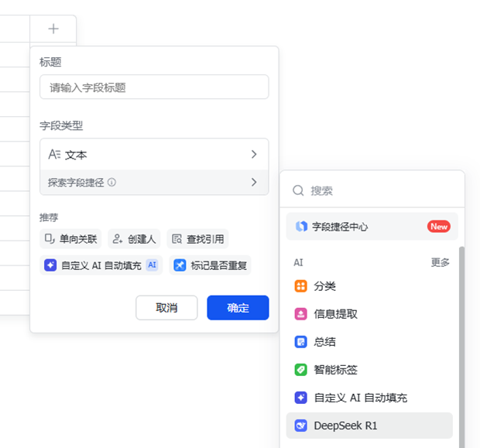The height and width of the screenshot is (448, 480).
Task: Type in the 请输入字段标题 title field
Action: click(x=154, y=87)
